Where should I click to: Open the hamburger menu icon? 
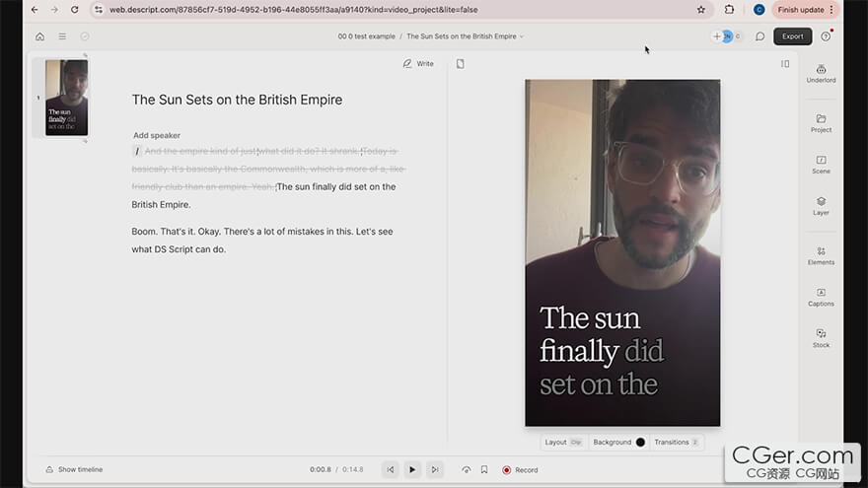click(x=62, y=36)
